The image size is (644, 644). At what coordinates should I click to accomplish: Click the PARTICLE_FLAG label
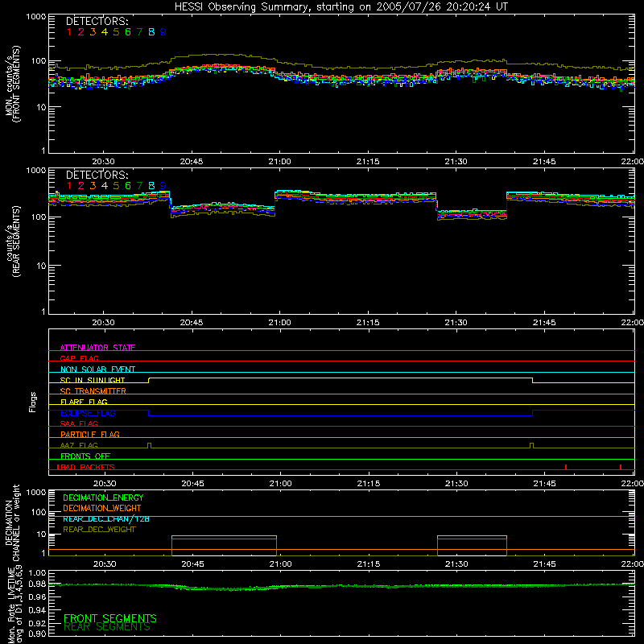90,434
